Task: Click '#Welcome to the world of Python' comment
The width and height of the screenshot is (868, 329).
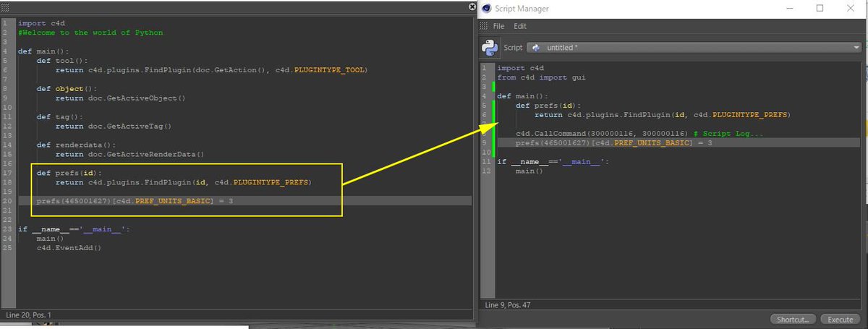Action: (90, 33)
